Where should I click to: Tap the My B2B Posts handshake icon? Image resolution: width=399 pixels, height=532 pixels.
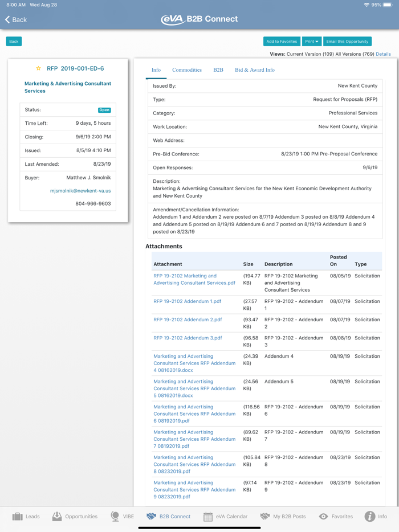click(265, 517)
